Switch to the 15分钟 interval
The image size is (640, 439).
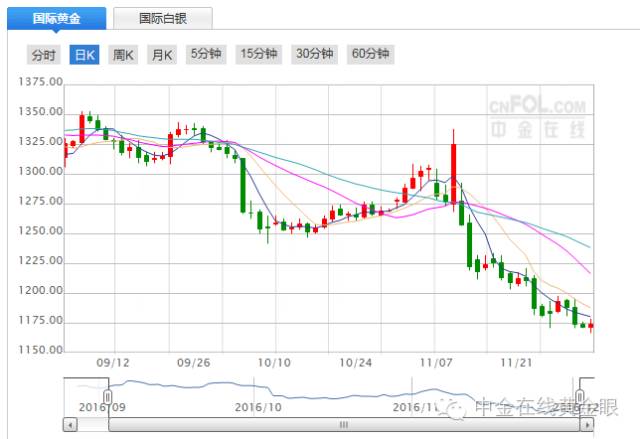point(259,55)
